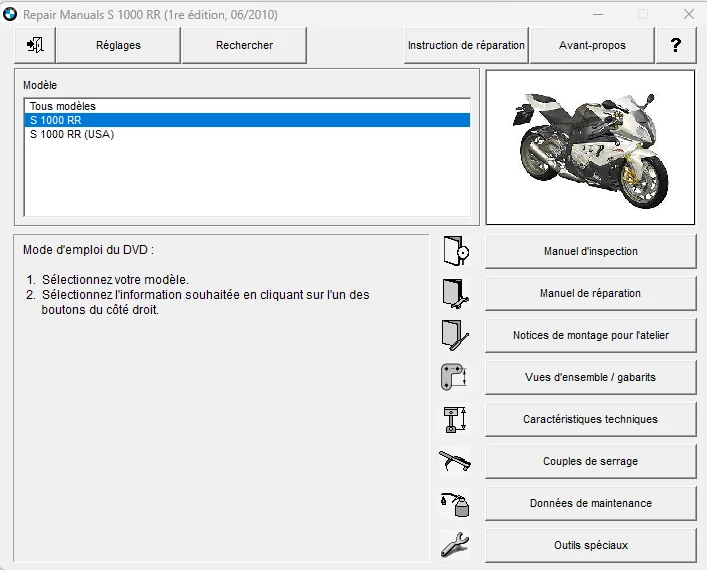Click the repair manual book-wrench icon

[x=455, y=294]
